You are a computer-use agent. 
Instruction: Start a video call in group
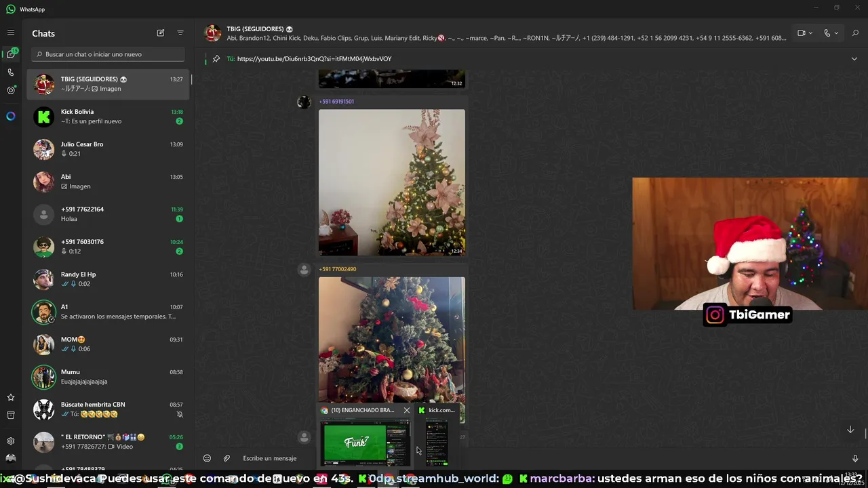pos(802,33)
